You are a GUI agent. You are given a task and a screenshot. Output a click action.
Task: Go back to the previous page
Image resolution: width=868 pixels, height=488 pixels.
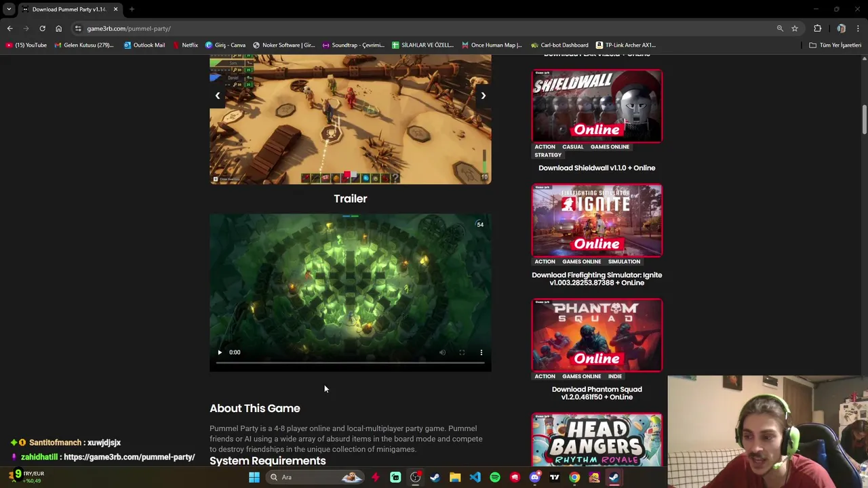pyautogui.click(x=9, y=28)
